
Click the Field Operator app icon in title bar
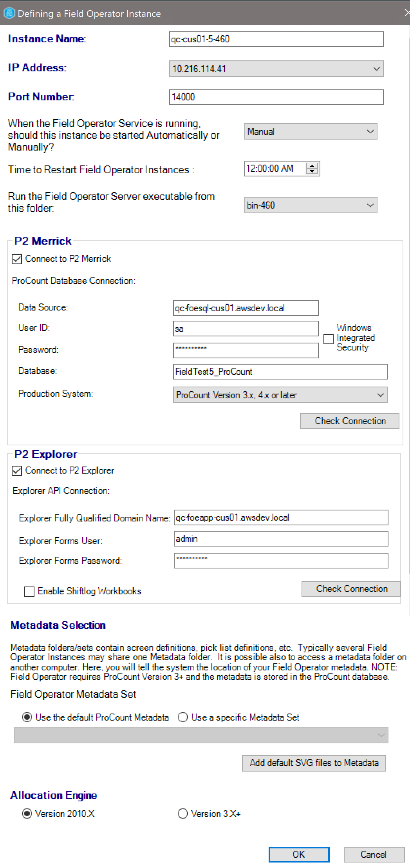coord(9,13)
